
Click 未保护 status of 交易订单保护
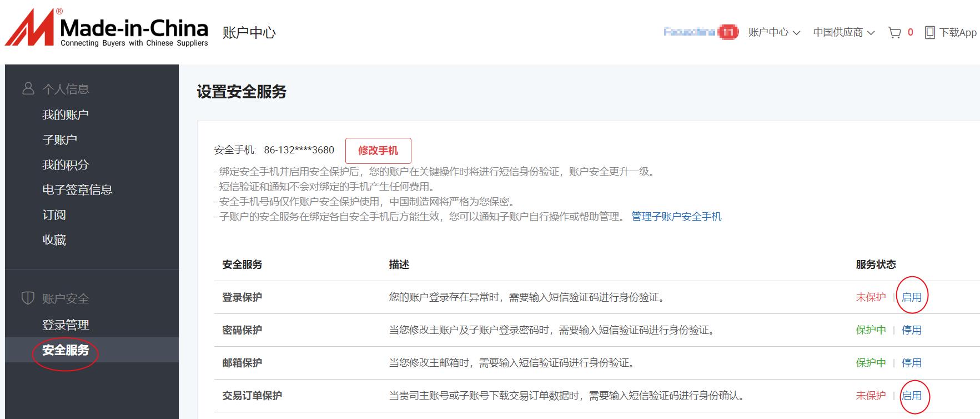coord(871,396)
